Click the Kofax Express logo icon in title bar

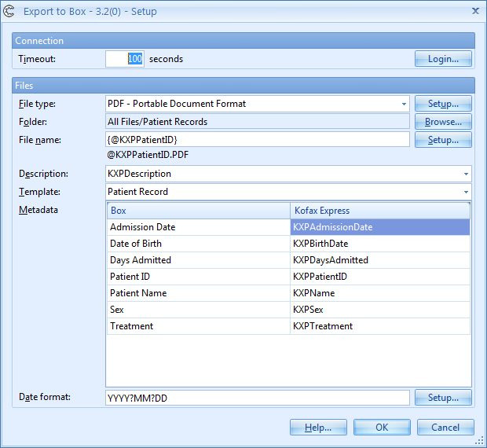(10, 11)
